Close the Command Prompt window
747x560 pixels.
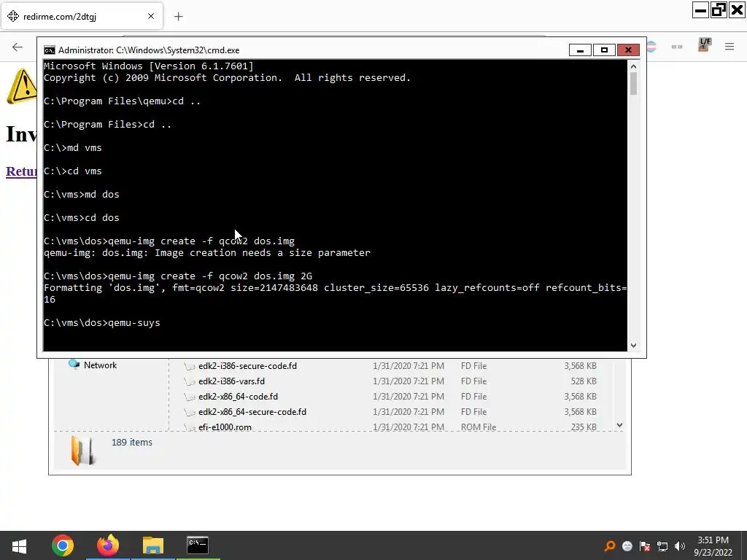(628, 50)
